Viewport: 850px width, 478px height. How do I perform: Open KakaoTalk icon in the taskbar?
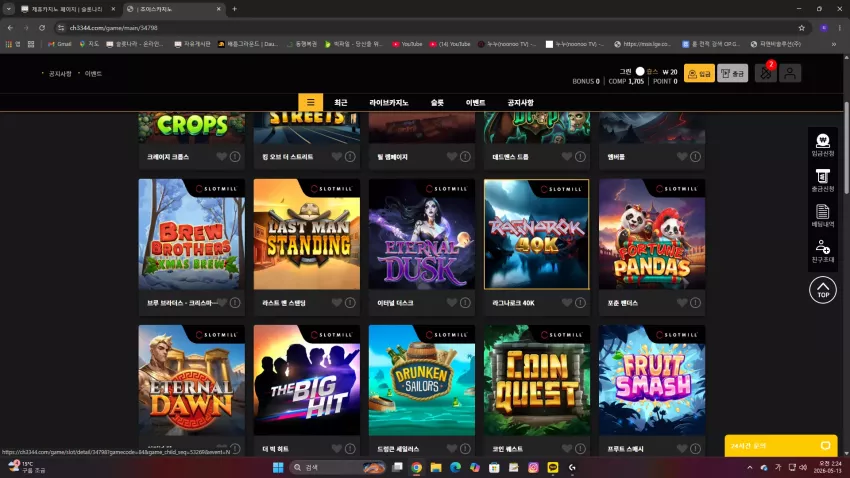tap(553, 467)
